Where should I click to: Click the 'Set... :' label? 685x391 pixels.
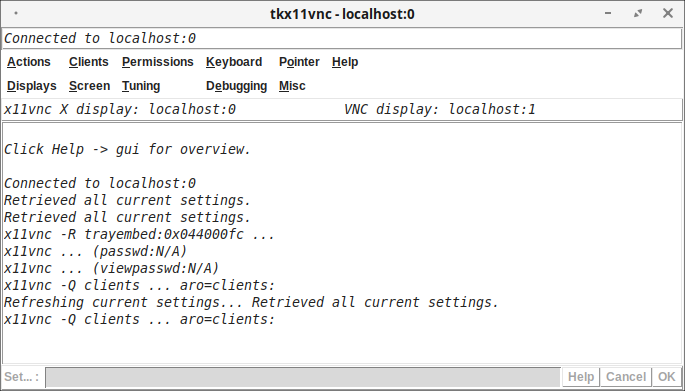point(21,377)
